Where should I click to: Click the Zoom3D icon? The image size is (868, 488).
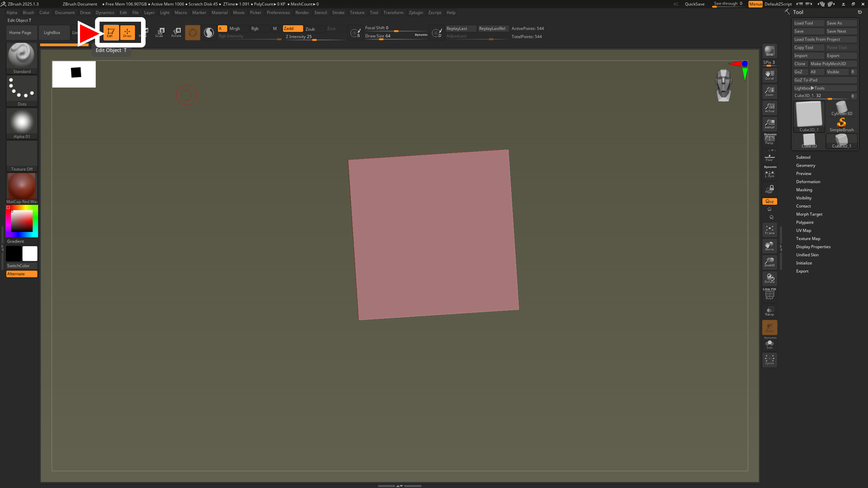769,262
